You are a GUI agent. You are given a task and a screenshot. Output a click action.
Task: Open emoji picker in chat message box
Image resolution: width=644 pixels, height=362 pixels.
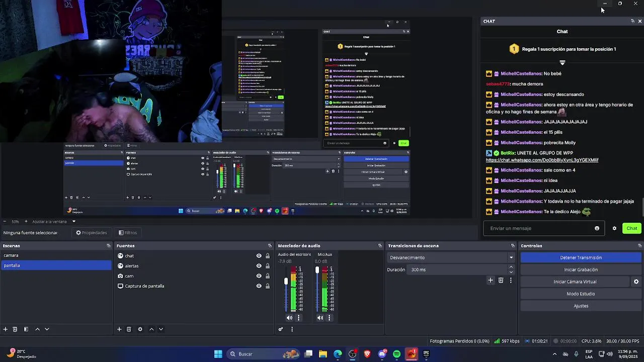(597, 228)
